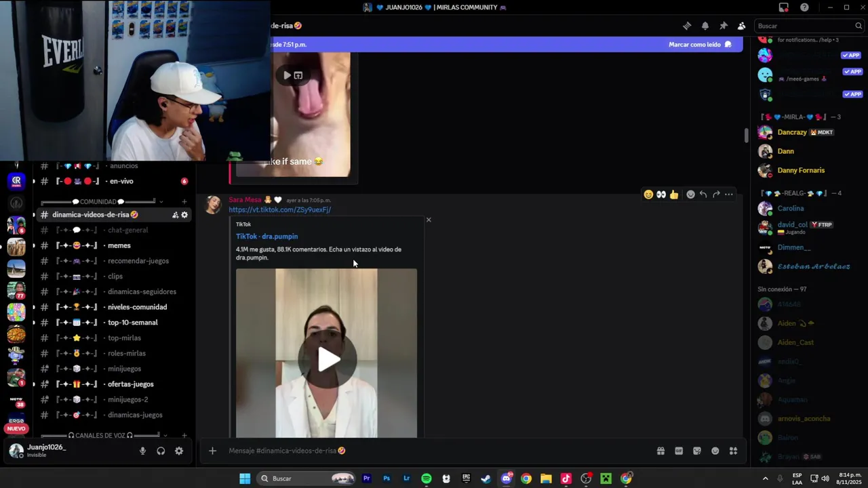Switch to en-vivo channel

[x=114, y=182]
